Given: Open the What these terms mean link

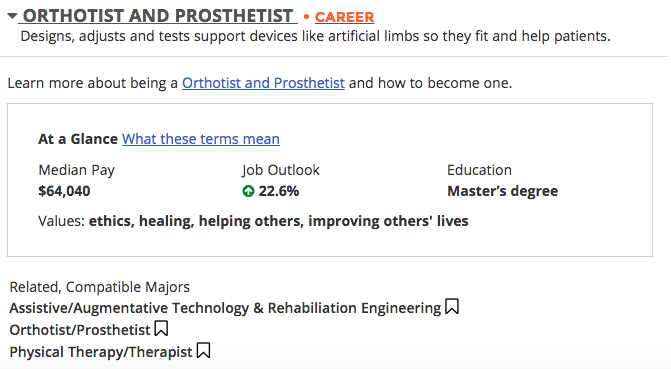Looking at the screenshot, I should [x=201, y=139].
